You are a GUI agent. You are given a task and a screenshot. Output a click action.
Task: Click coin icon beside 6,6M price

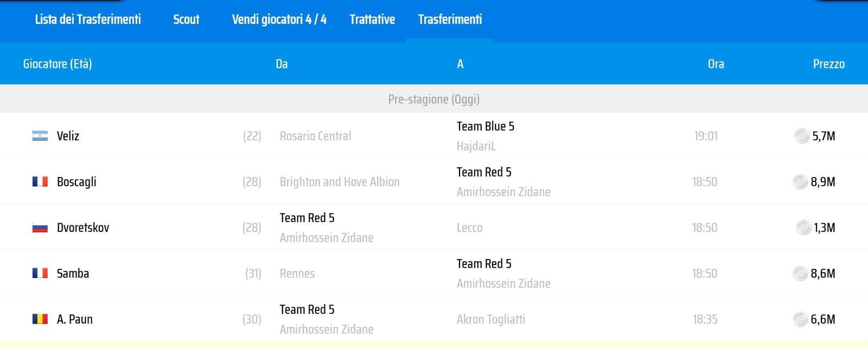[x=800, y=319]
